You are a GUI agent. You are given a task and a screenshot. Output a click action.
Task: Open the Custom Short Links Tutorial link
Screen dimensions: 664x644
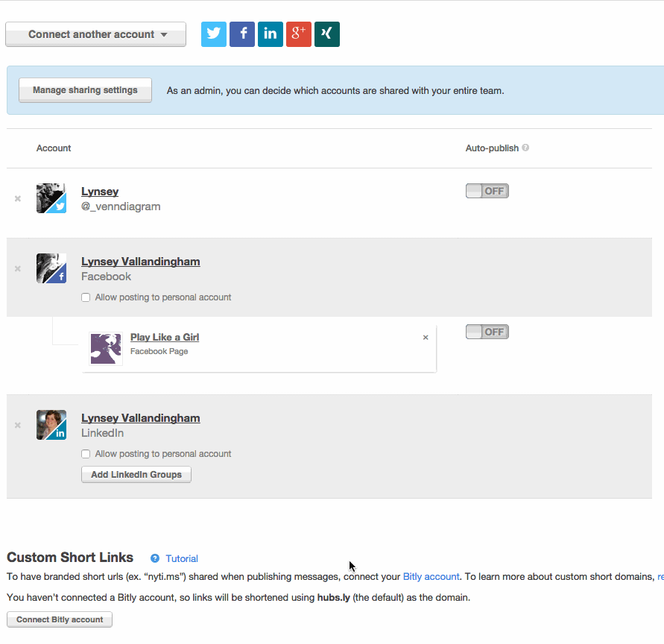click(x=182, y=558)
